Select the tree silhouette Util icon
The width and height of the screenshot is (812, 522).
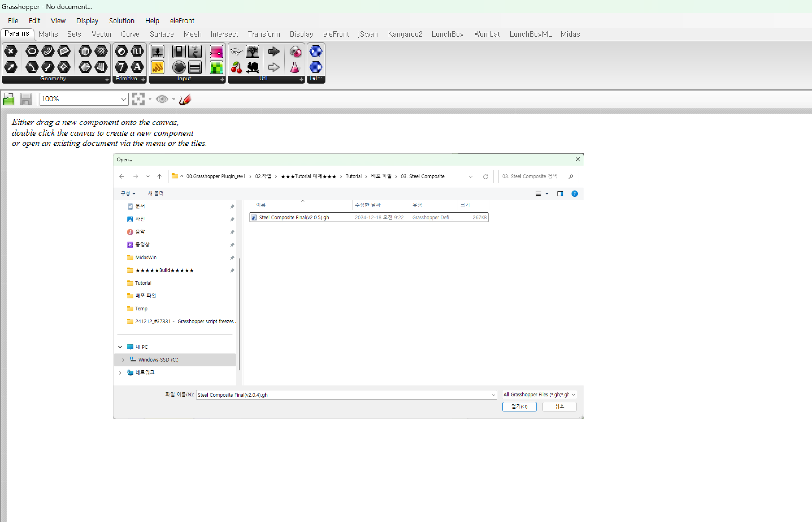[252, 51]
